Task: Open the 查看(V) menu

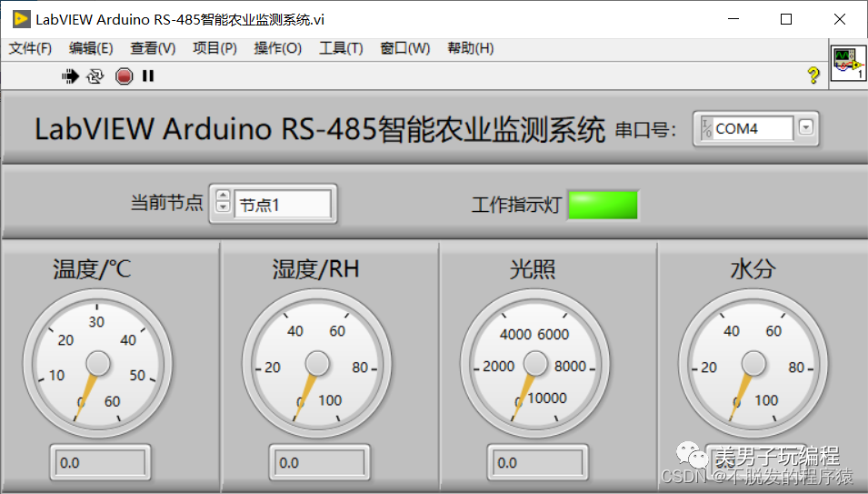Action: [x=153, y=48]
